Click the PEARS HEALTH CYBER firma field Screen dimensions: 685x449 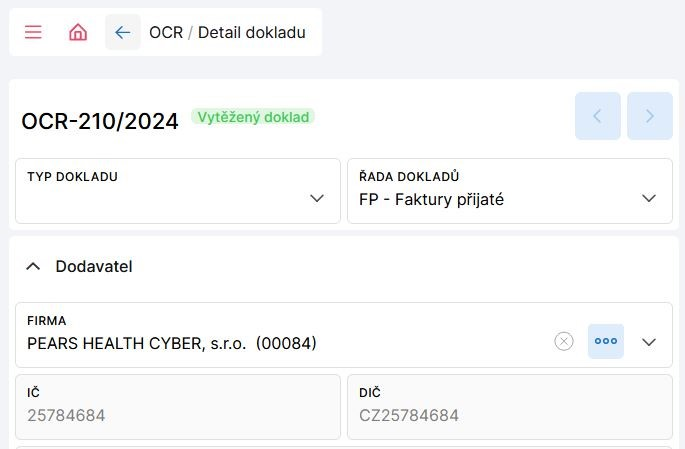[x=172, y=343]
